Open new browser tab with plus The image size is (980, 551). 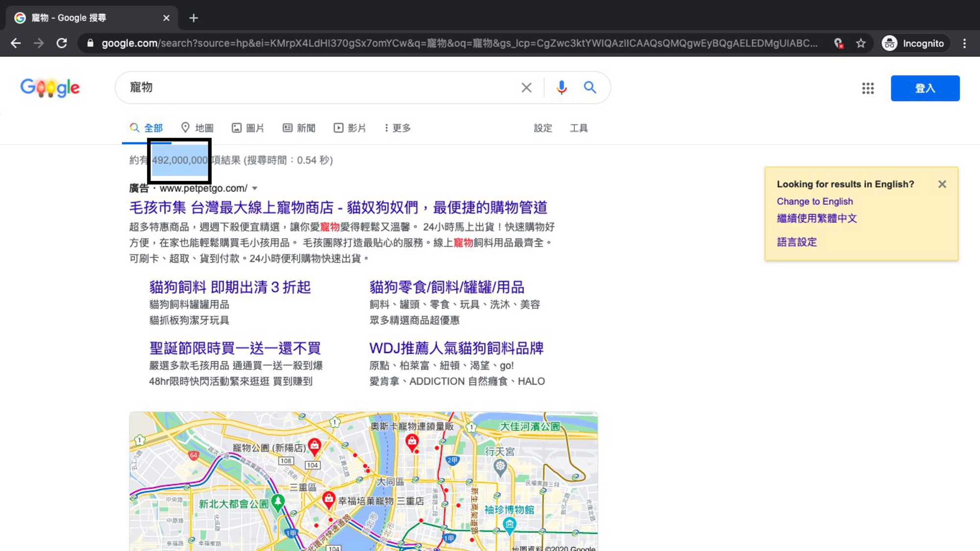pos(194,18)
